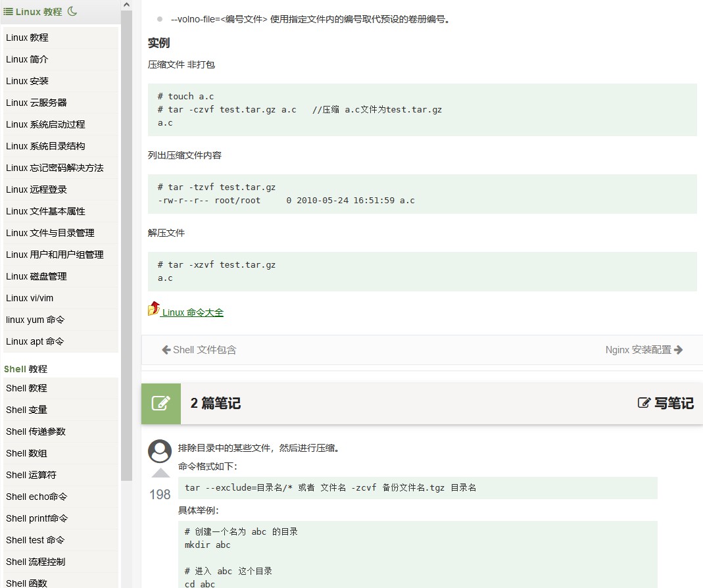This screenshot has width=703, height=588.
Task: Click right arrow after Nginx 安装配置
Action: (x=679, y=349)
